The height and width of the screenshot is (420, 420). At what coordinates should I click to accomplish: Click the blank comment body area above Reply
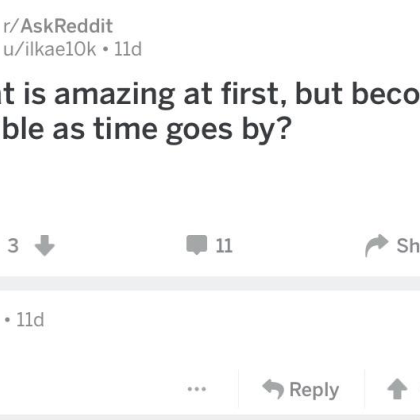210,350
